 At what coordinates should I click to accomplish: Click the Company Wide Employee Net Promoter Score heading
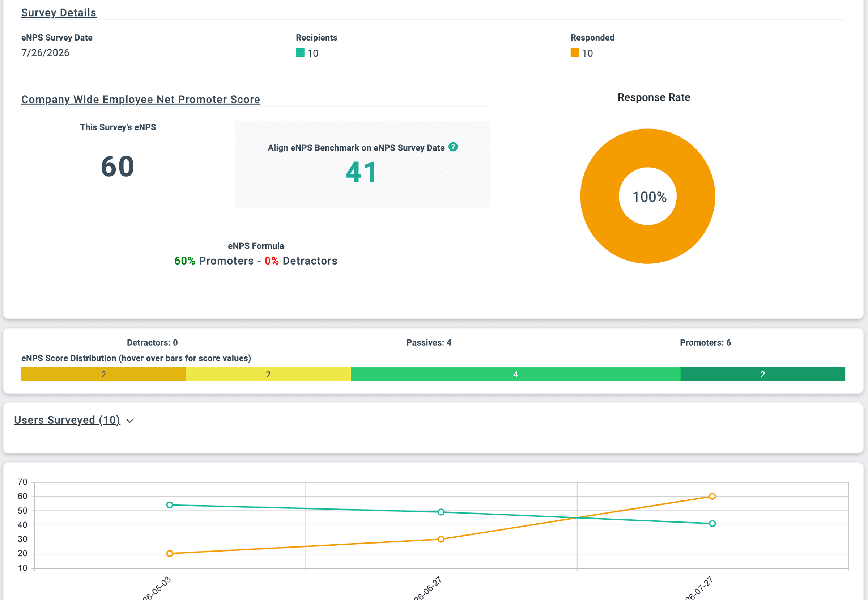coord(141,99)
